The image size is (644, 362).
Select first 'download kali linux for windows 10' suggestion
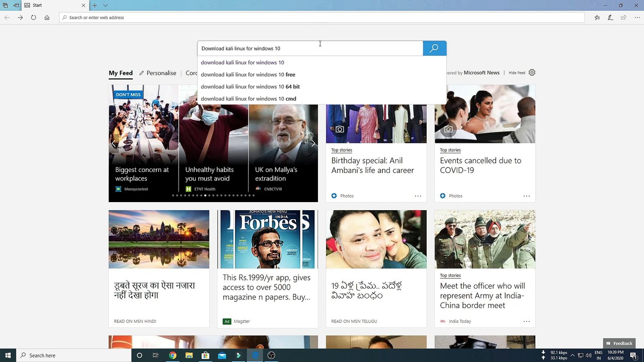(x=322, y=62)
